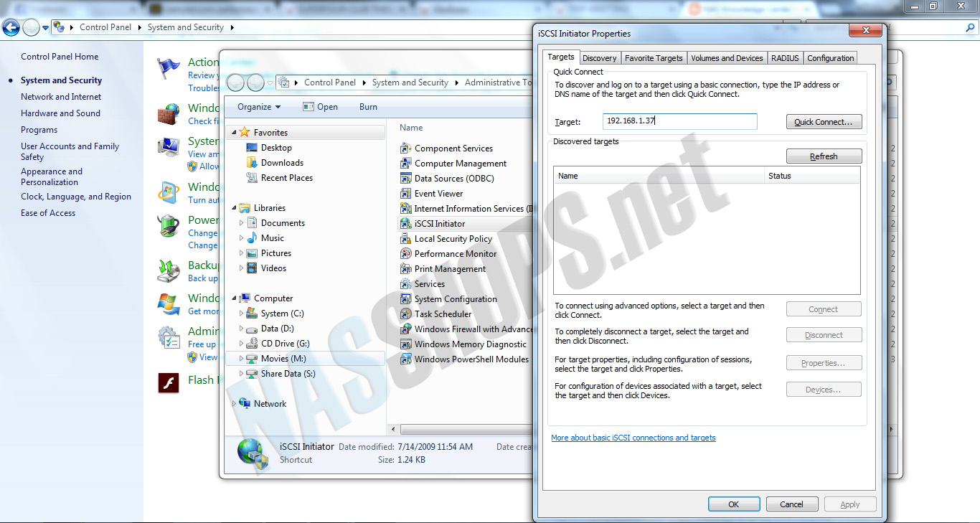Open Windows Firewall with Advanced Security icon
The height and width of the screenshot is (523, 980).
click(x=407, y=329)
